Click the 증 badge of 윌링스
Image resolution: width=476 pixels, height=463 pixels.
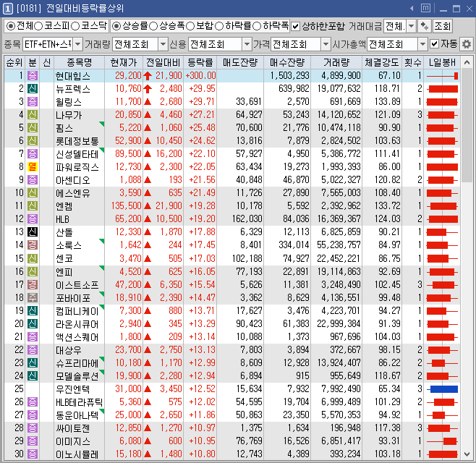(x=33, y=102)
